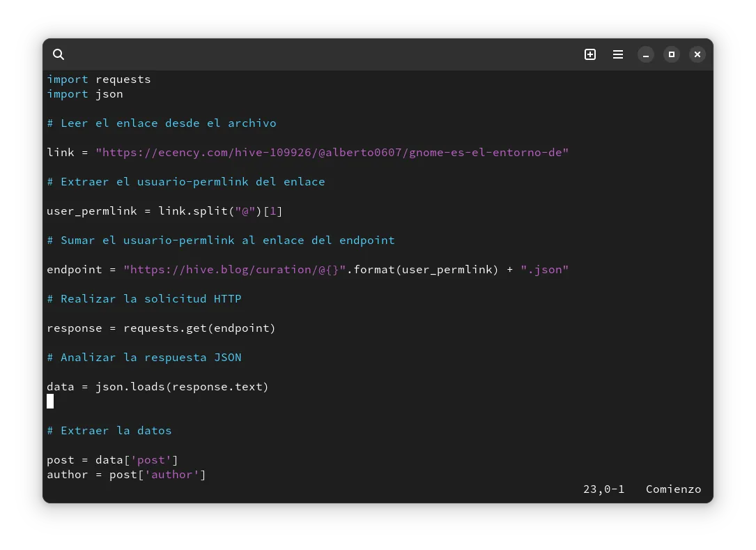Click the cursor position indicator 23,0-1
This screenshot has width=756, height=550.
(603, 489)
